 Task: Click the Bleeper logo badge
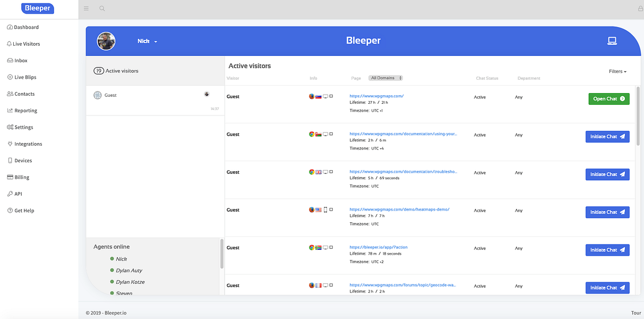(38, 8)
